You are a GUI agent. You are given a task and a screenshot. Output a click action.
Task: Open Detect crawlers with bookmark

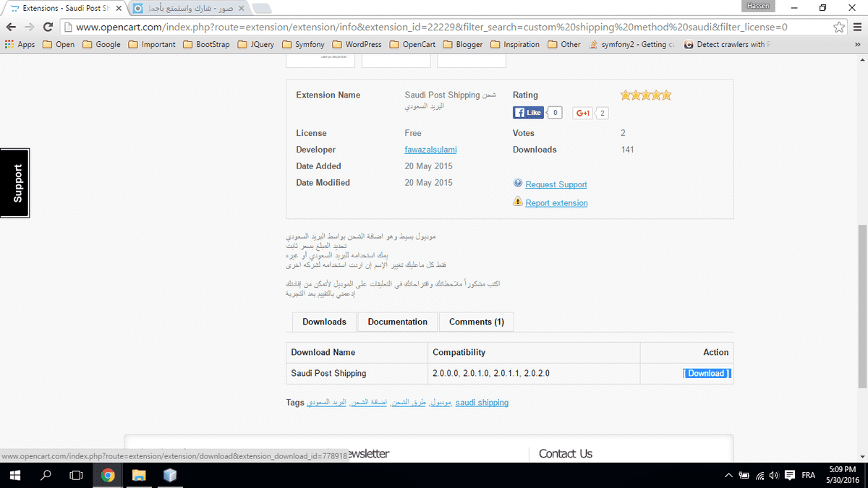coord(728,44)
